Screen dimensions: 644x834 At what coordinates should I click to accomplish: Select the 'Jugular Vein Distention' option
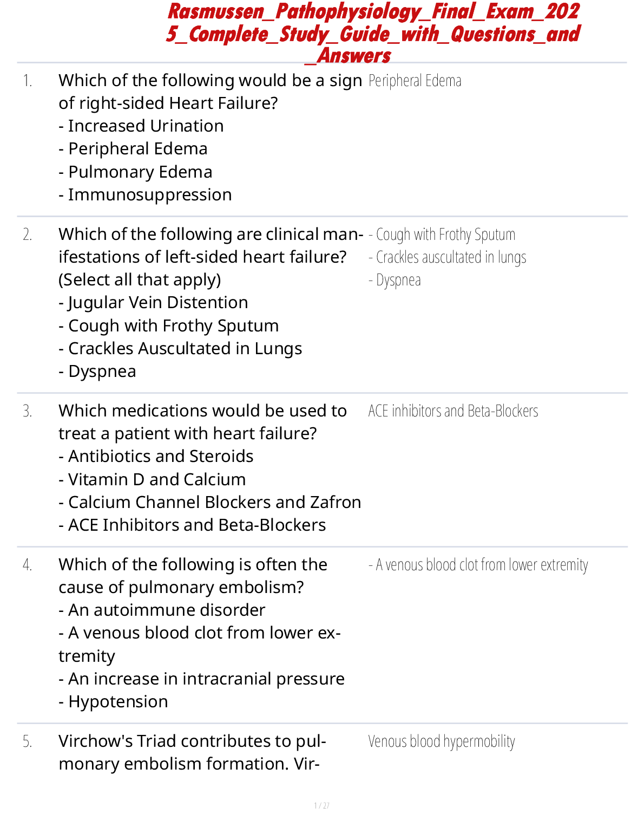pos(154,303)
